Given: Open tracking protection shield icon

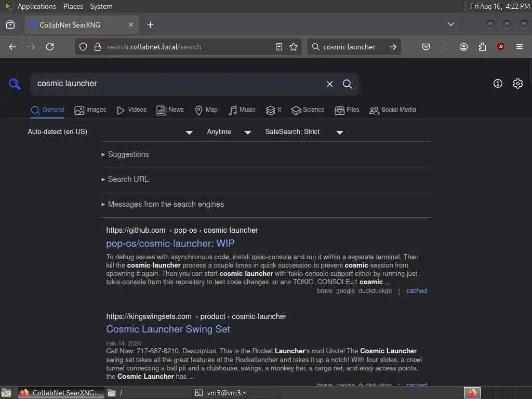Looking at the screenshot, I should [83, 47].
